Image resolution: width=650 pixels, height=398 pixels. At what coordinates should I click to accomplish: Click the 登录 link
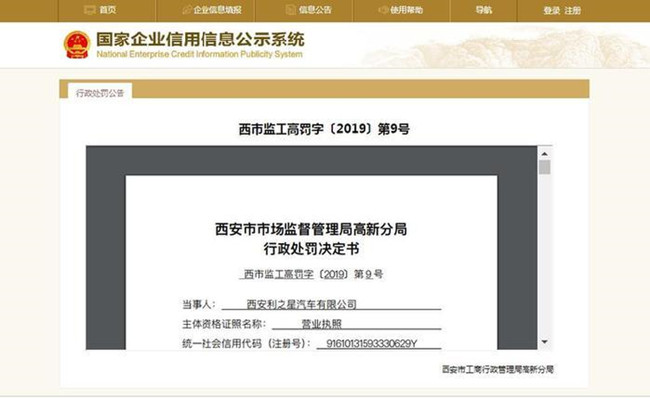[x=552, y=10]
